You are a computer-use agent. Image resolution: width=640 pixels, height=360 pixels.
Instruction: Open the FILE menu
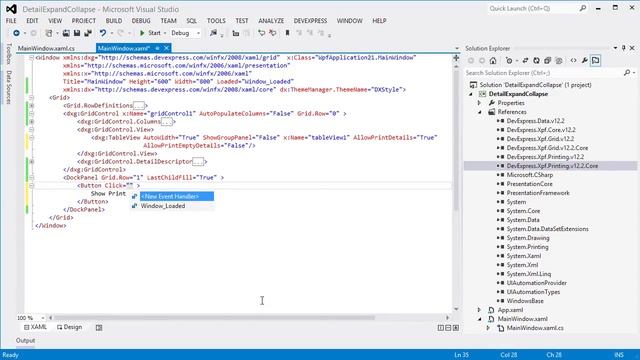[x=11, y=20]
